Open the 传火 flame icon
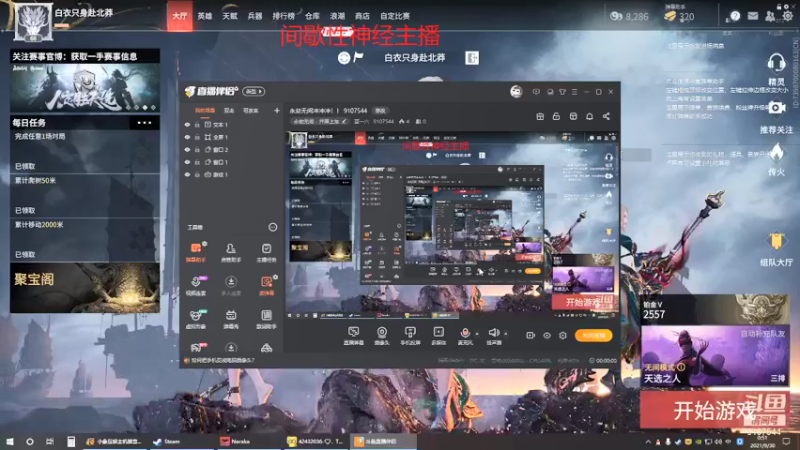 776,153
